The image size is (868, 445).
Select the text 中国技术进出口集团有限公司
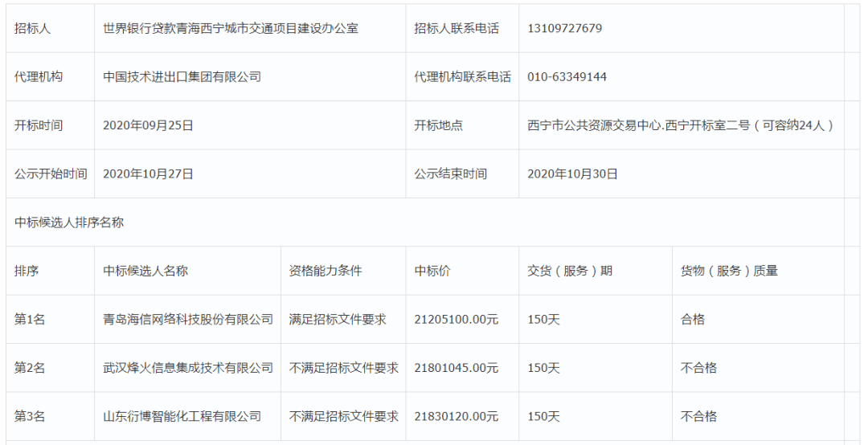[x=182, y=77]
